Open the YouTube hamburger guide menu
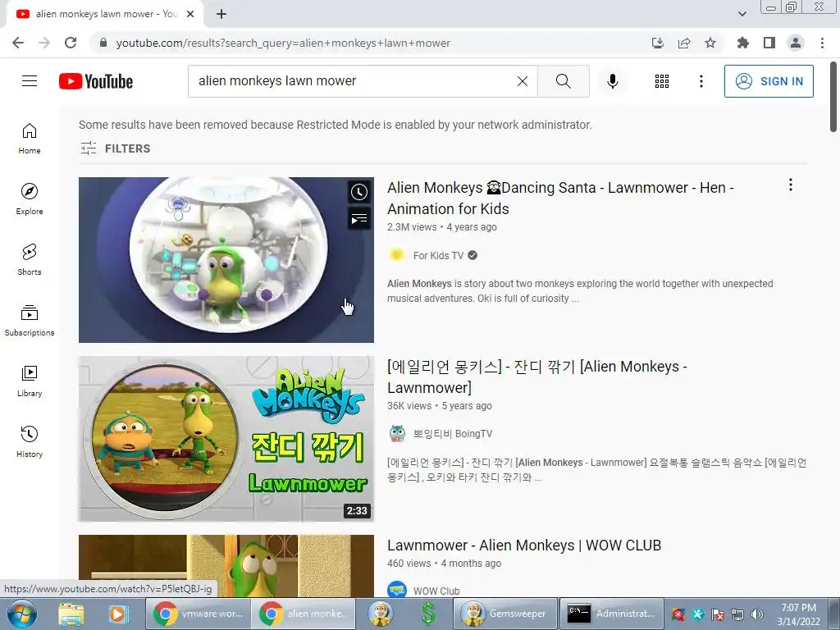Viewport: 840px width, 630px height. coord(30,81)
